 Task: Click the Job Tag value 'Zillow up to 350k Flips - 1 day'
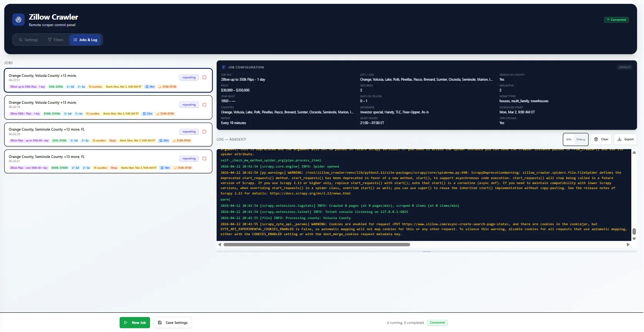tap(243, 80)
